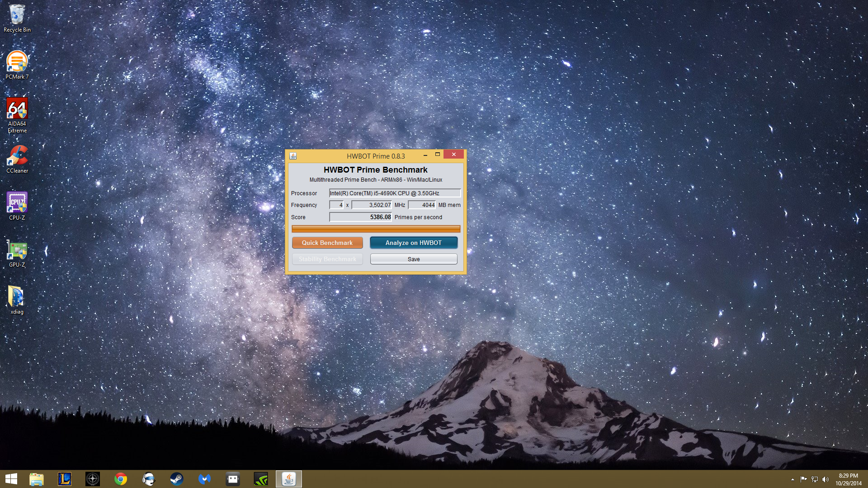The height and width of the screenshot is (488, 868).
Task: Select the PCMark 7 desktop shortcut
Action: (17, 65)
